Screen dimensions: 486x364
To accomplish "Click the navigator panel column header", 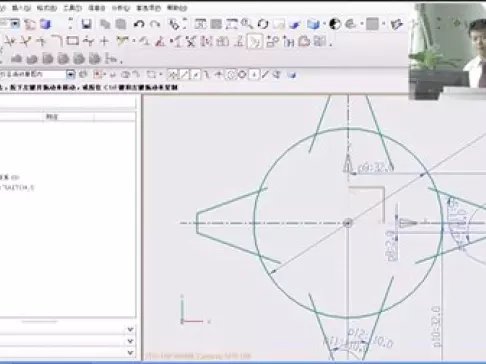I will [x=52, y=117].
